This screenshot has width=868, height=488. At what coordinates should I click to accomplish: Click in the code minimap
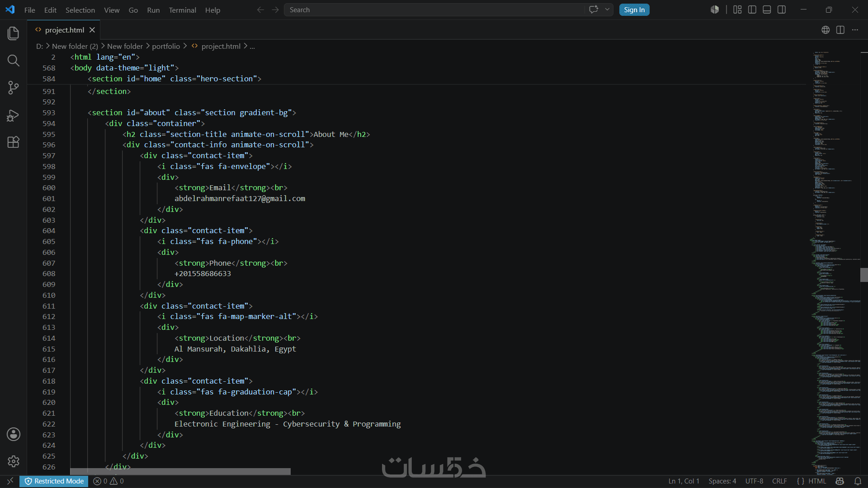(834, 262)
